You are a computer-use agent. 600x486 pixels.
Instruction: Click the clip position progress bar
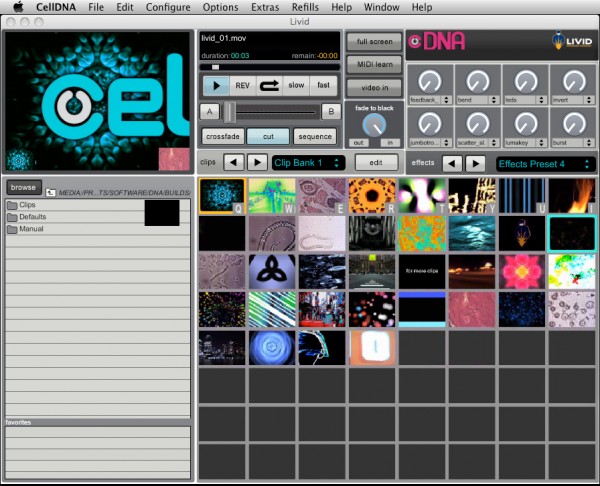tap(270, 67)
